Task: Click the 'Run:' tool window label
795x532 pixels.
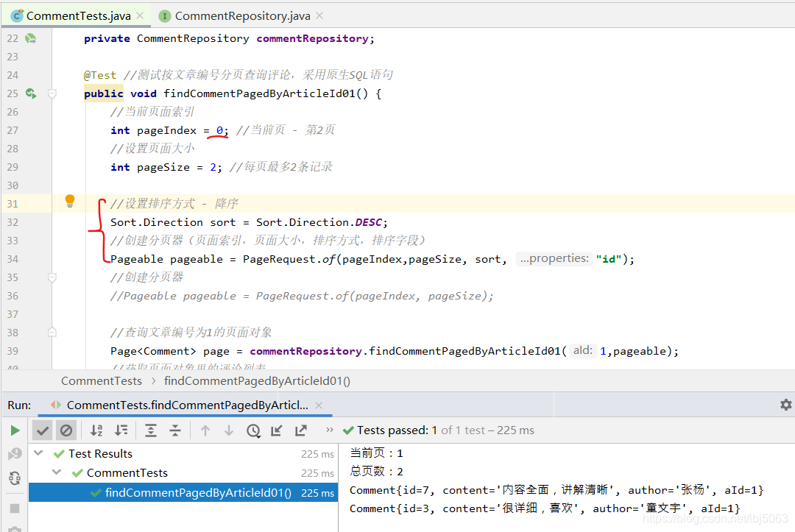Action: pos(19,405)
